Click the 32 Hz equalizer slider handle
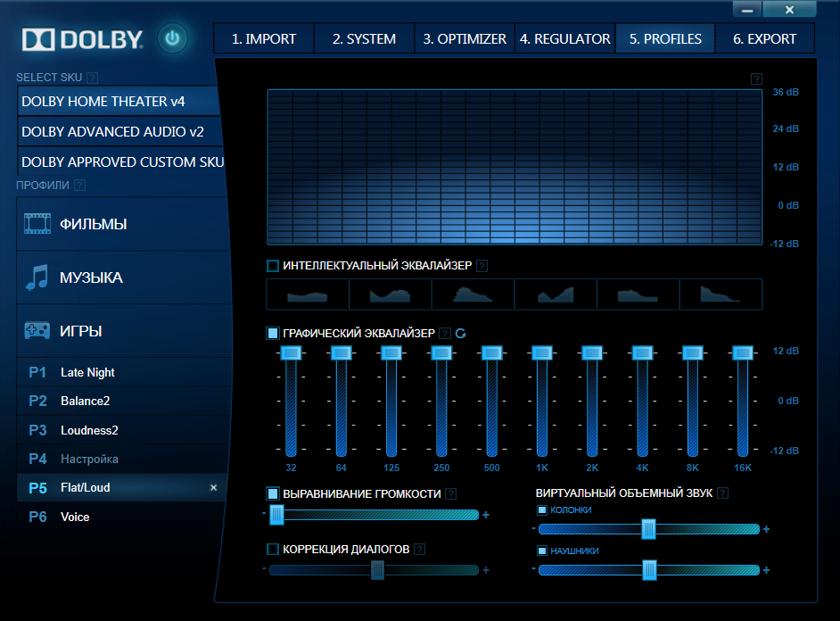Viewport: 840px width, 621px height. point(291,353)
